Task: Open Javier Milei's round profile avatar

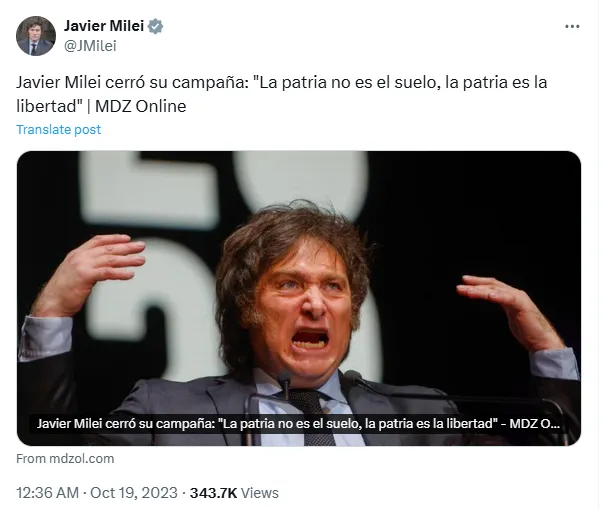Action: coord(36,36)
